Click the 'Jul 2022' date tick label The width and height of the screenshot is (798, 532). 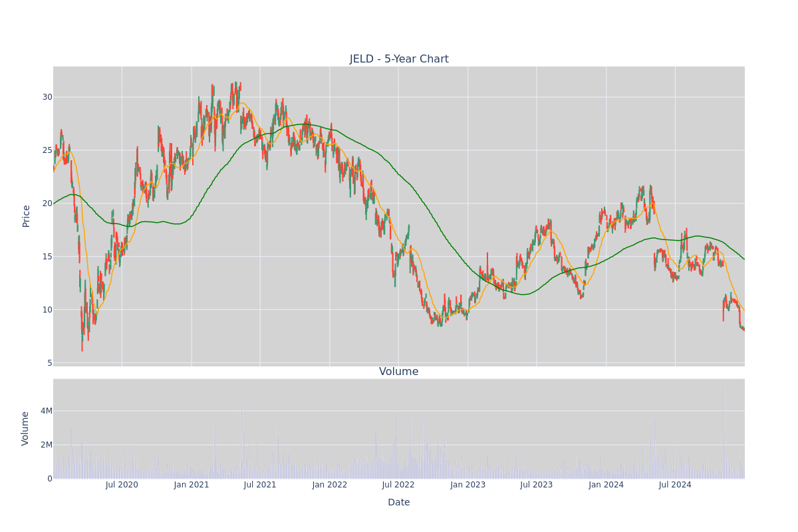[398, 485]
